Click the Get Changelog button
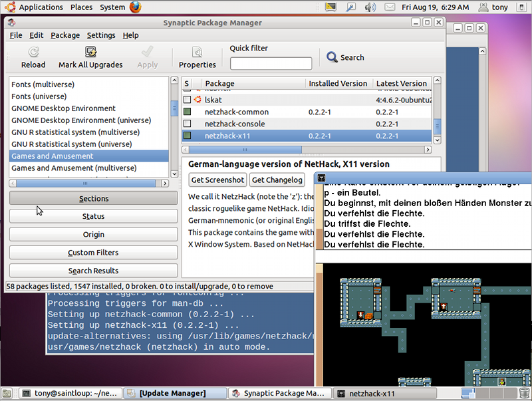 click(x=277, y=180)
